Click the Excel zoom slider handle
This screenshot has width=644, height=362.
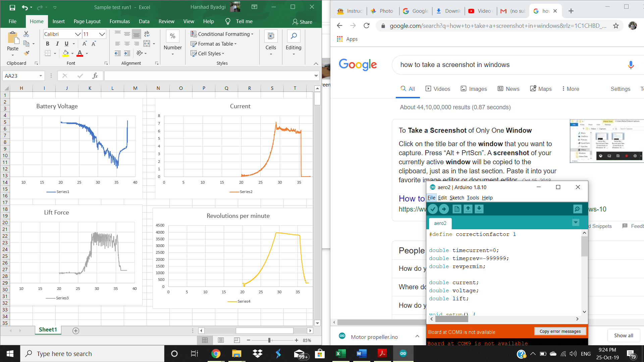269,340
